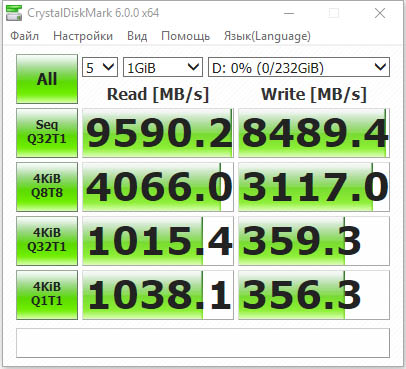Close the CrystalDiskMark window
406x369 pixels.
coord(380,13)
